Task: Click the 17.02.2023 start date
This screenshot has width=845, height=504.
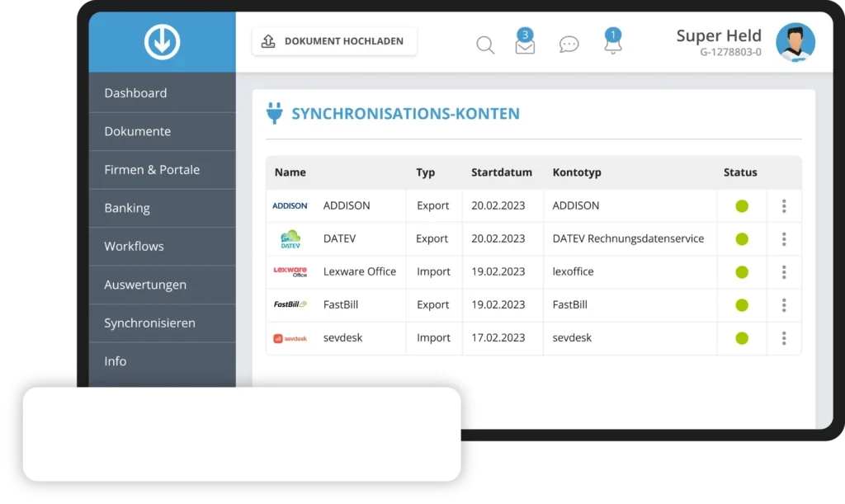Action: [x=498, y=337]
